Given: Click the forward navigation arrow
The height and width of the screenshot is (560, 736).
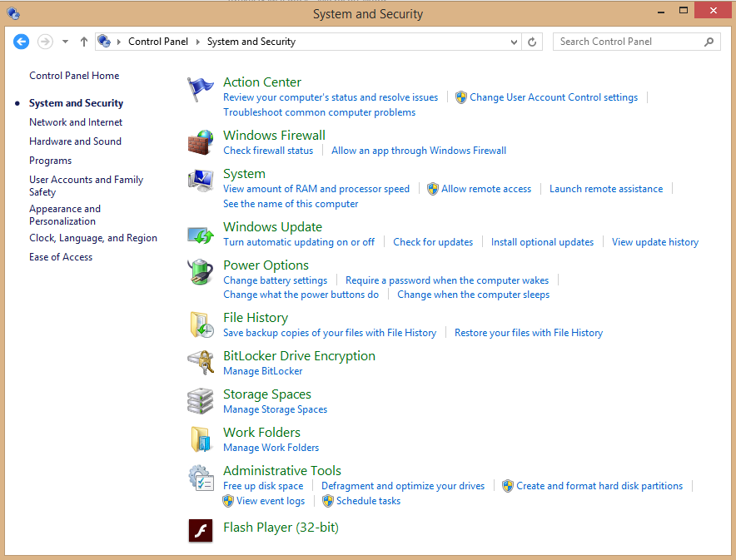Looking at the screenshot, I should [45, 42].
